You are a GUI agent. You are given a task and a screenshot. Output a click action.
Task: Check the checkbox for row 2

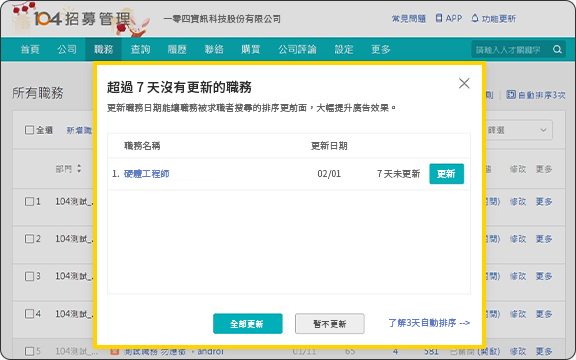29,239
